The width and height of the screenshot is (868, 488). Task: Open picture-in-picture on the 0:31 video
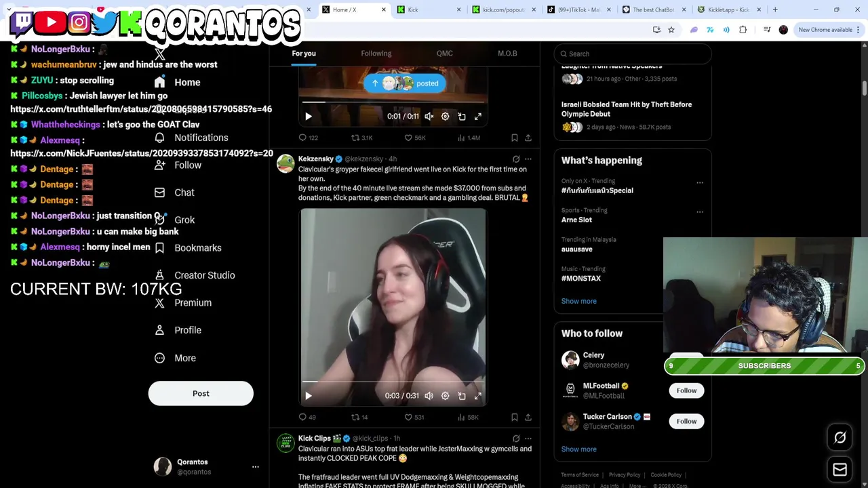(462, 396)
